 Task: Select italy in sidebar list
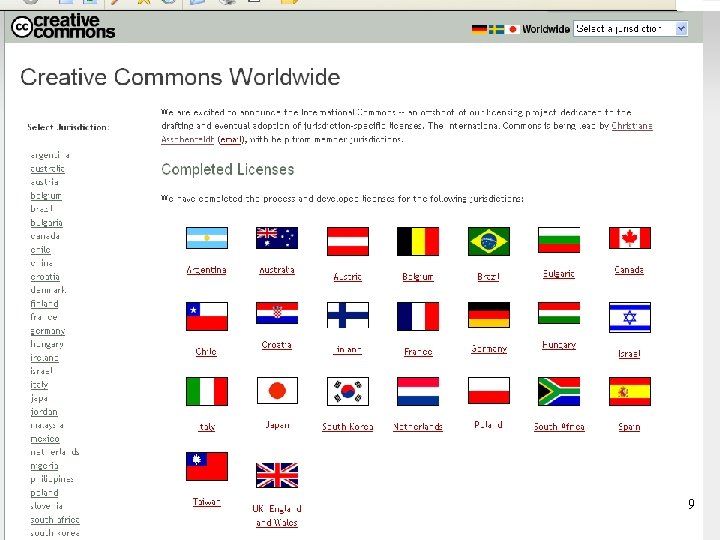(x=39, y=385)
